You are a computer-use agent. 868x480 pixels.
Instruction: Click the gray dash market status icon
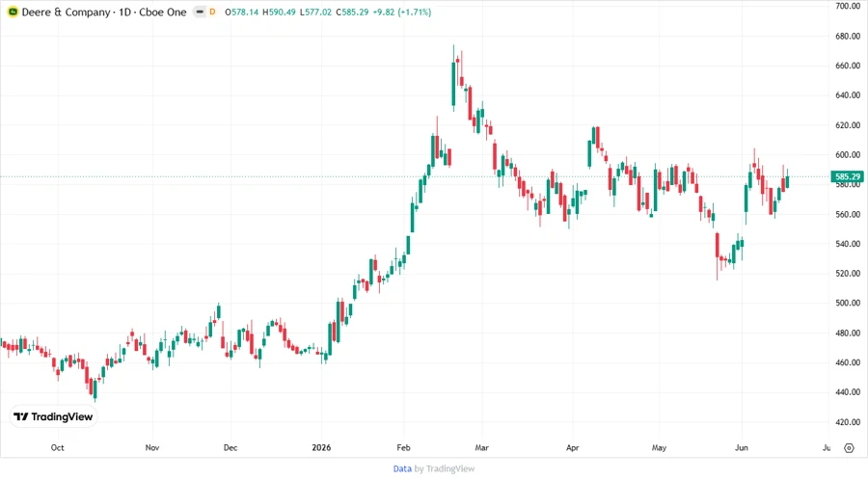pos(200,13)
